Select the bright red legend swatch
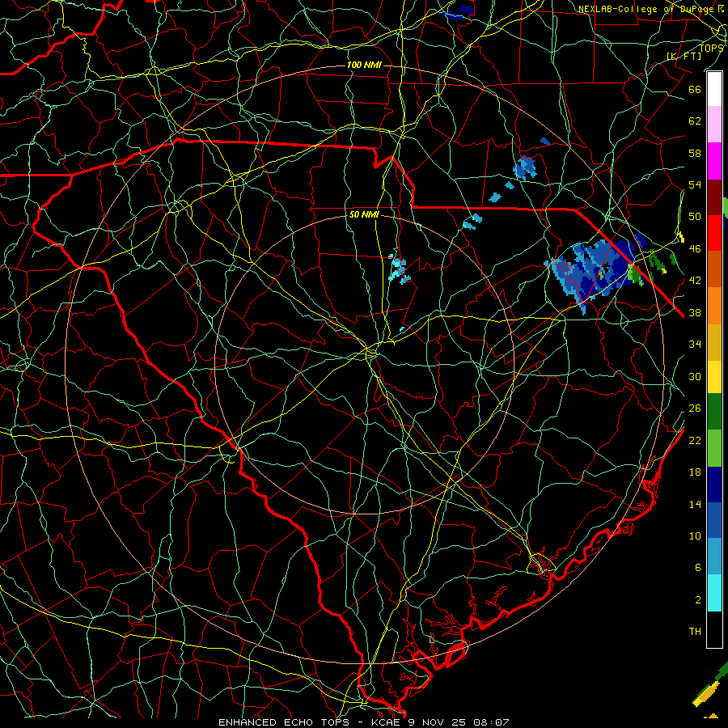Viewport: 728px width, 728px height. [x=714, y=233]
